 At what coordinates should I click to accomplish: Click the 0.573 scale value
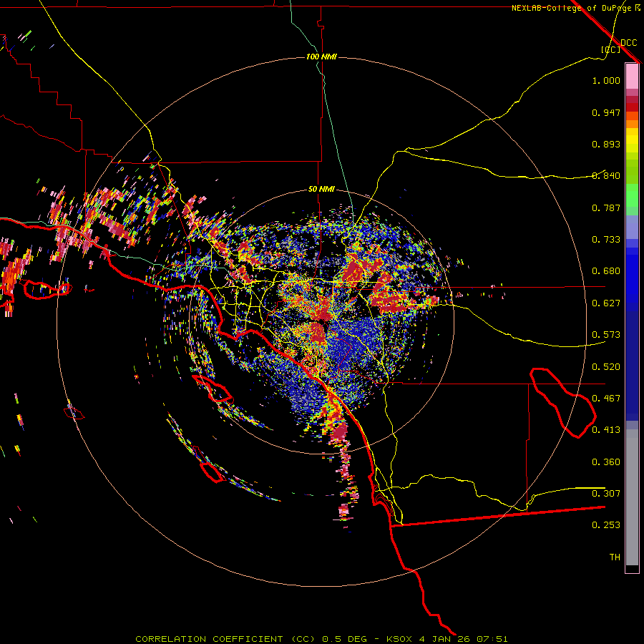click(x=606, y=335)
